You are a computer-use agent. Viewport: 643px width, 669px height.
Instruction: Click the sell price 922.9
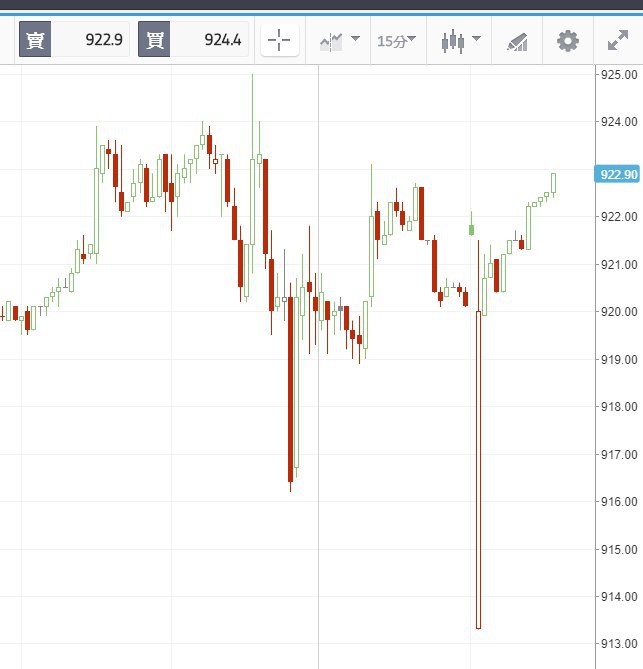click(x=104, y=40)
